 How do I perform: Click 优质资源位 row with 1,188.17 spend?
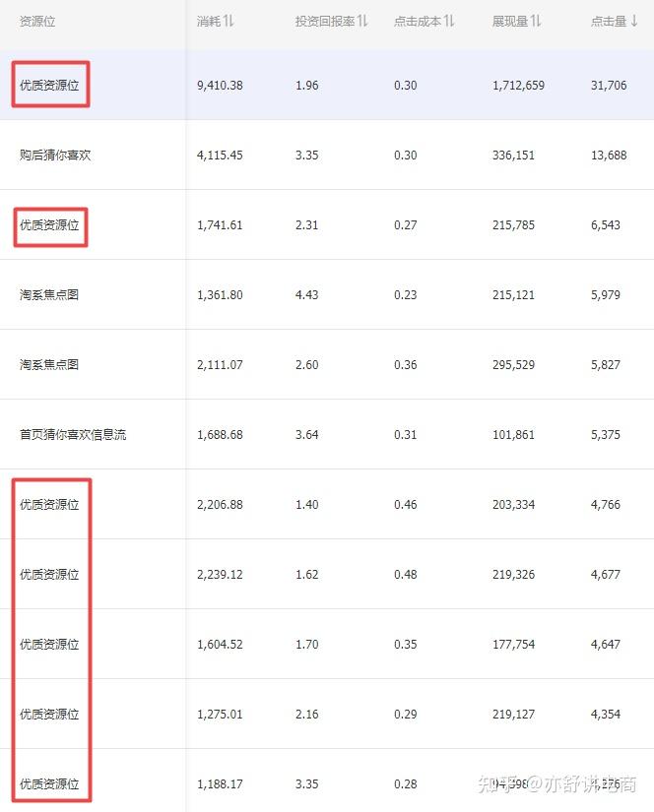[49, 784]
